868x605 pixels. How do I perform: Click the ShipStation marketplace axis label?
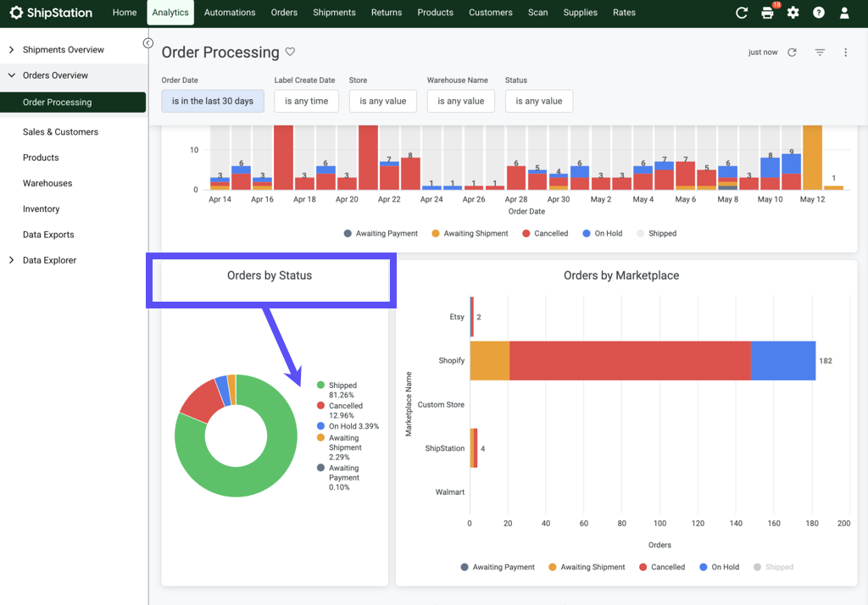click(444, 448)
